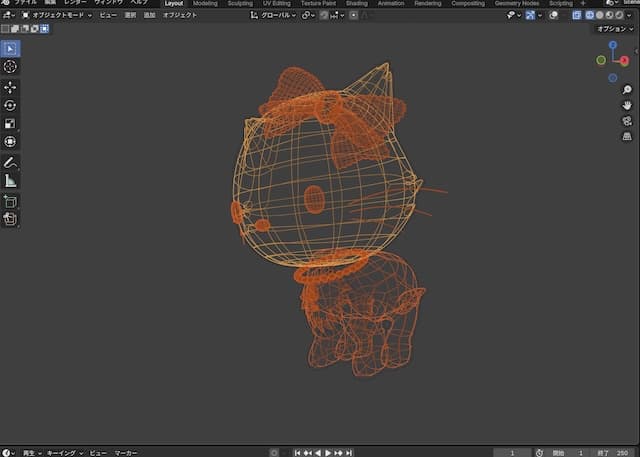Switch to the Modeling workspace tab
The image size is (640, 457).
[205, 4]
